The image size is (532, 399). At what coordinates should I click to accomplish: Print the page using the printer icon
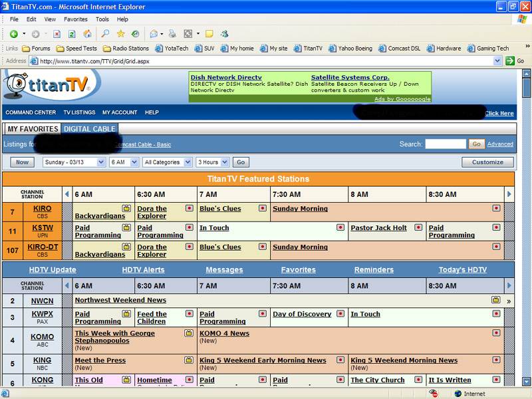173,33
